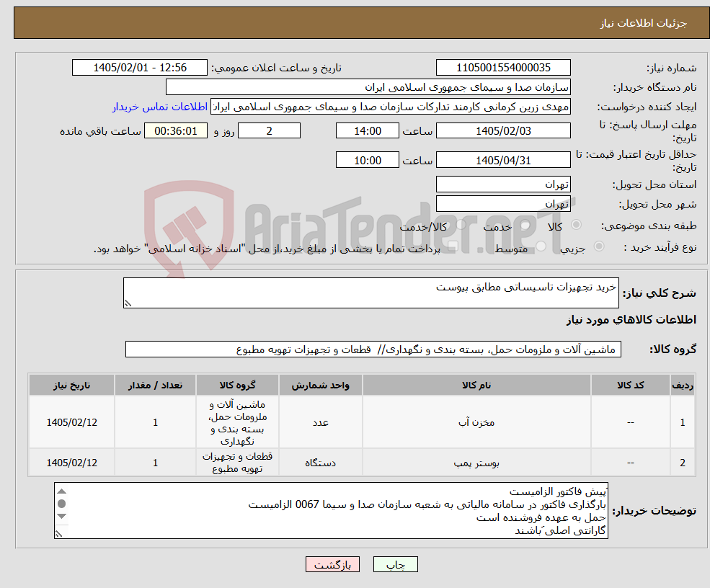Click delivery province field تهران
Viewport: 710px width, 588px height.
[x=503, y=184]
